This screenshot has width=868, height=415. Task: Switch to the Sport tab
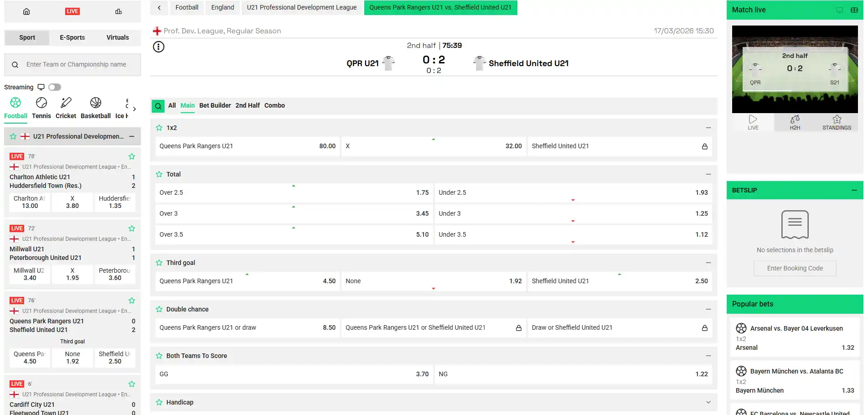coord(27,37)
